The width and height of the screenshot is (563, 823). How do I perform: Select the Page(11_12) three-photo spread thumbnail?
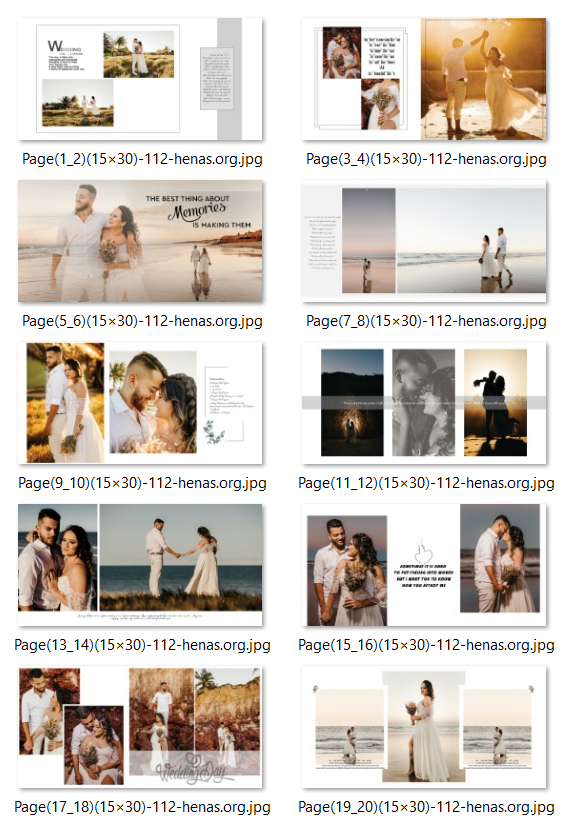pos(424,403)
